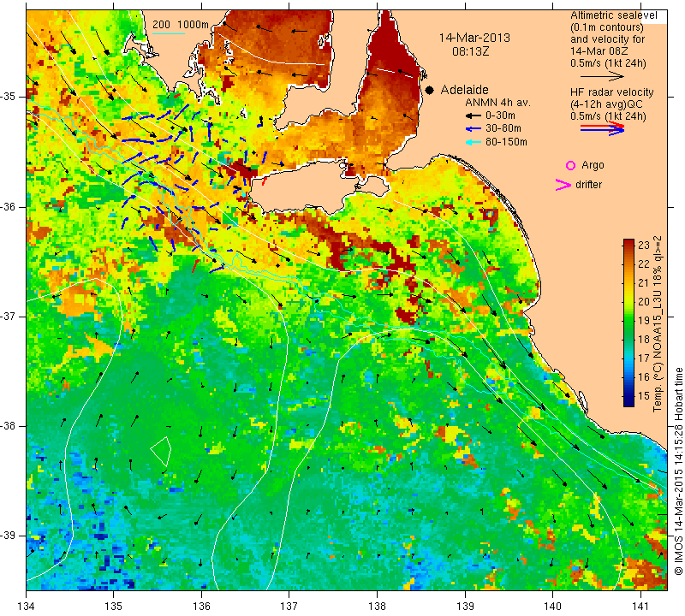Click the 30-80m legend label
This screenshot has height=616, width=685.
click(503, 129)
